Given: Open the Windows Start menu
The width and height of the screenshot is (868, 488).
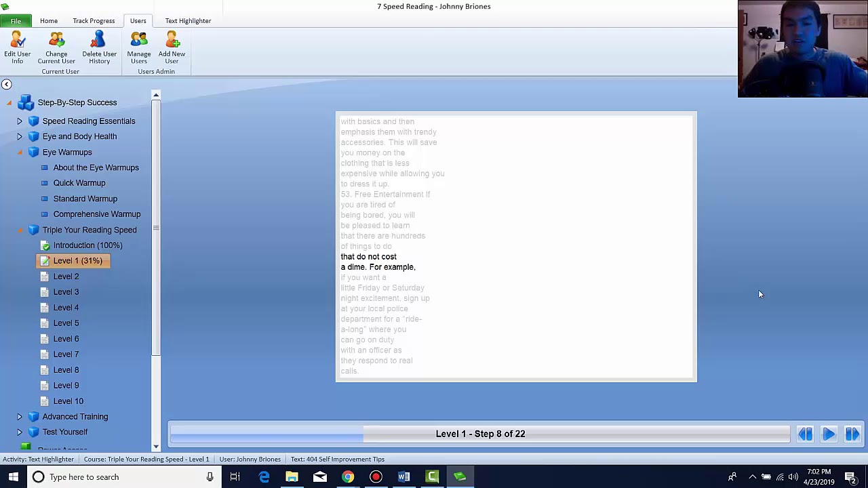Looking at the screenshot, I should tap(14, 476).
